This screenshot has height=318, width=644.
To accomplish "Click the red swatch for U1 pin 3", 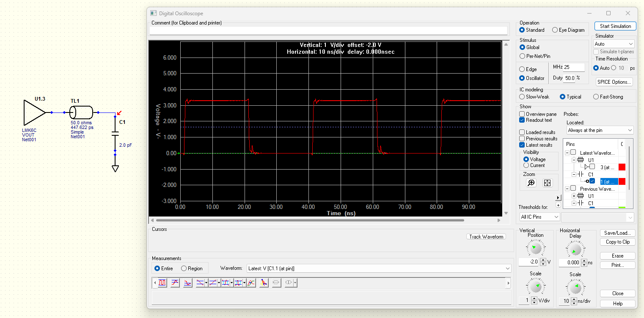I will pyautogui.click(x=622, y=167).
